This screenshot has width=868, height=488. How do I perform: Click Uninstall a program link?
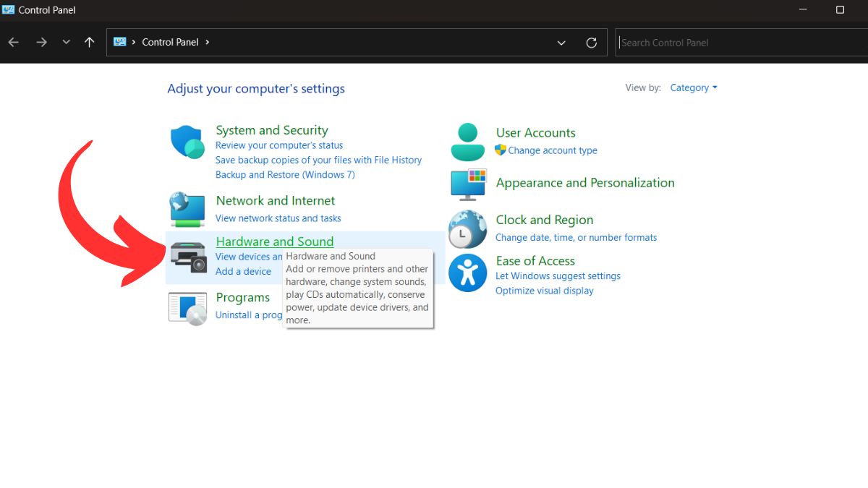(249, 315)
